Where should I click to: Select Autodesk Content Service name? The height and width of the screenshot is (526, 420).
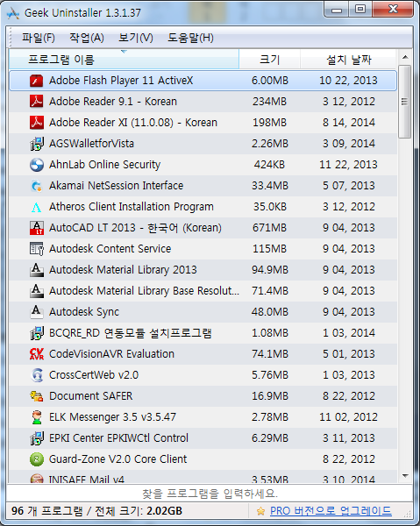click(110, 249)
